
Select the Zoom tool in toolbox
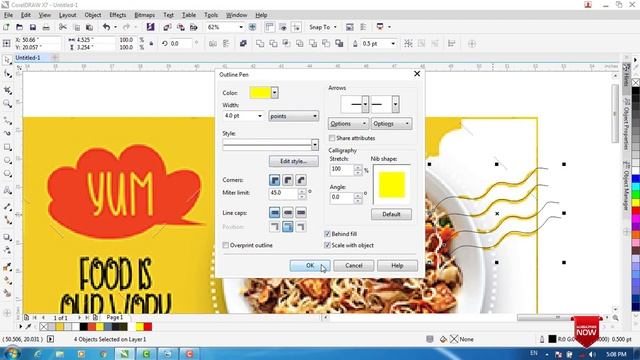[x=7, y=104]
